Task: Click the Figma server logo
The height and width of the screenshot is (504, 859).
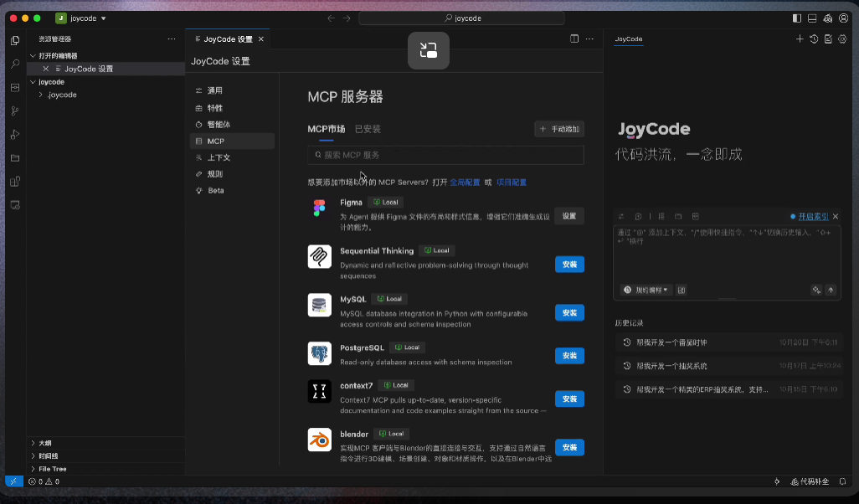Action: (x=319, y=208)
